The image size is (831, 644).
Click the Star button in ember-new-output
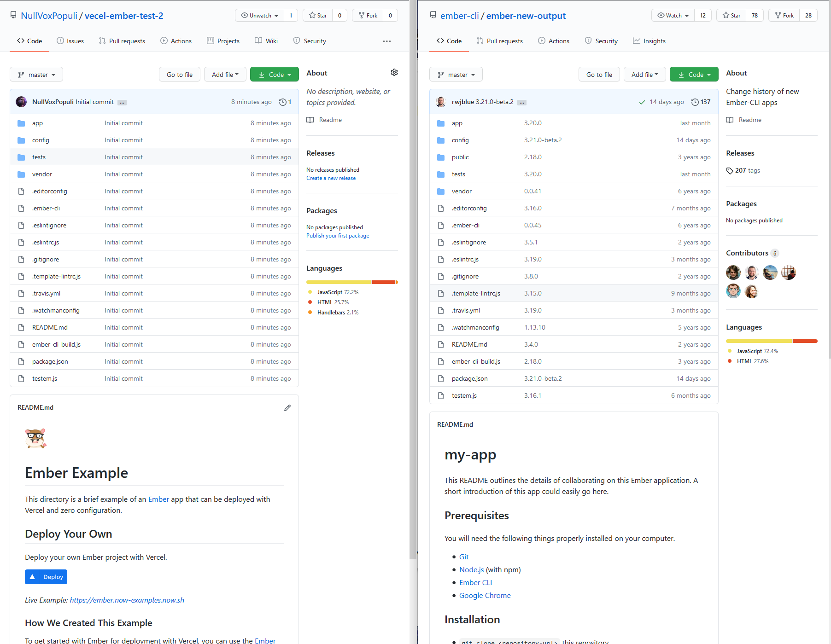(x=732, y=15)
